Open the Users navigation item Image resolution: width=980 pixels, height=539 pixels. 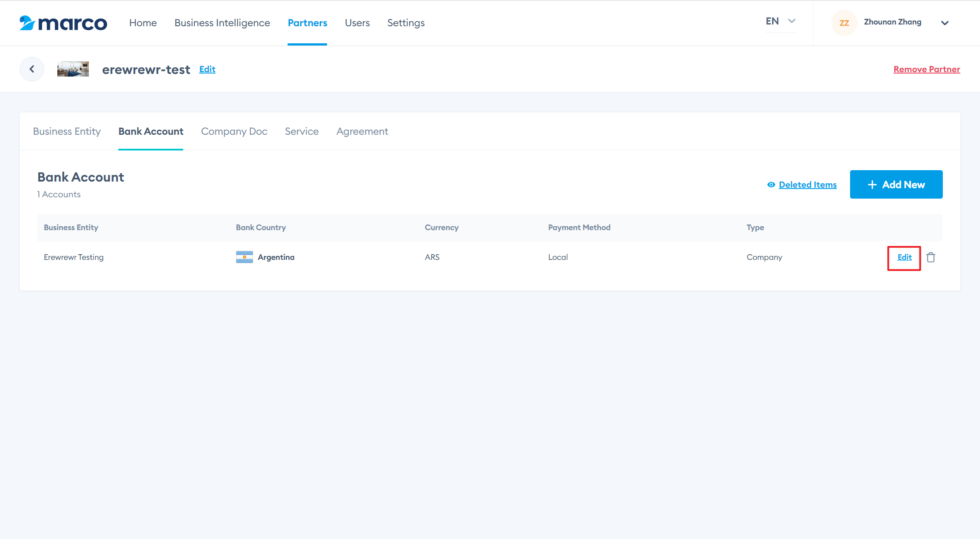coord(357,23)
